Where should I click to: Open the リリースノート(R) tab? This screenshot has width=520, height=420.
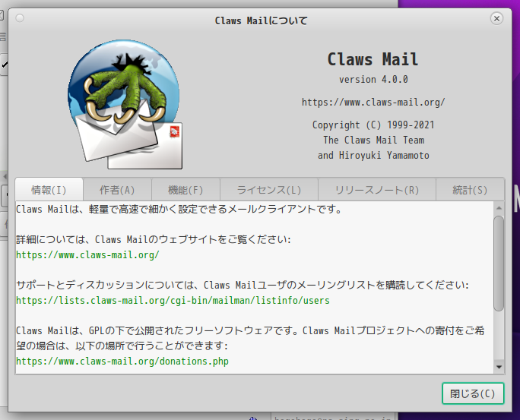377,190
